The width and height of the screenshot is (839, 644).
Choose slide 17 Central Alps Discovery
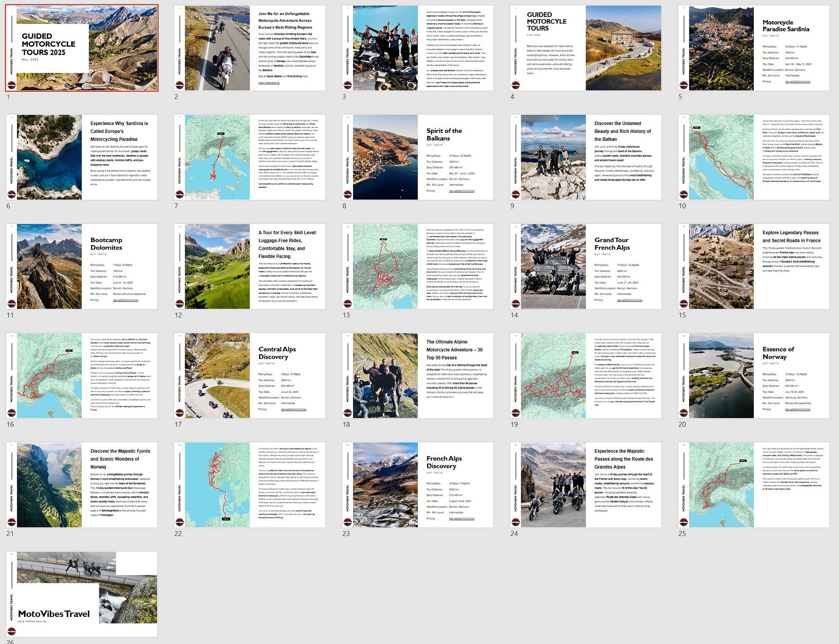click(250, 376)
